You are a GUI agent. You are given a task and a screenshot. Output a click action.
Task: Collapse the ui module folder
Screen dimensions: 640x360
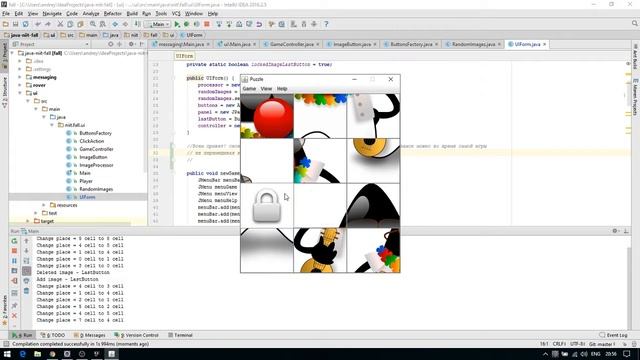pyautogui.click(x=20, y=93)
